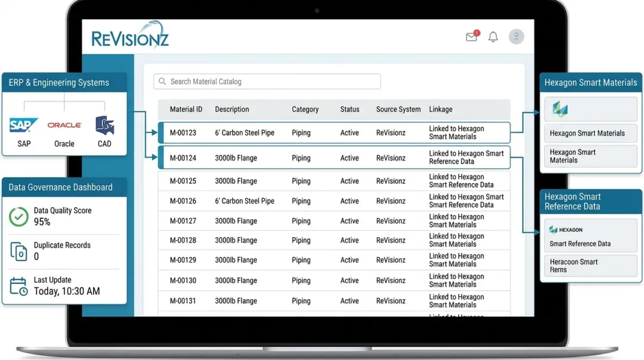Viewport: 644px width, 360px height.
Task: Select material ID 'M-00129'
Action: click(x=183, y=260)
